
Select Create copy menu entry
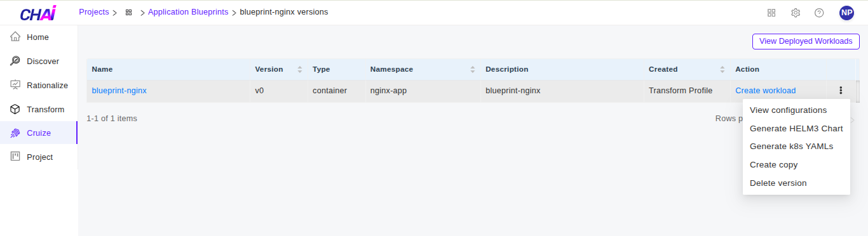coord(796,165)
